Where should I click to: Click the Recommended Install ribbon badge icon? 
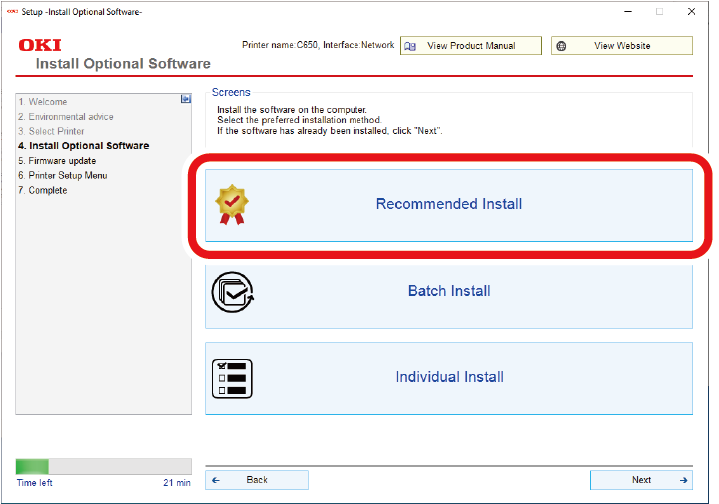233,204
